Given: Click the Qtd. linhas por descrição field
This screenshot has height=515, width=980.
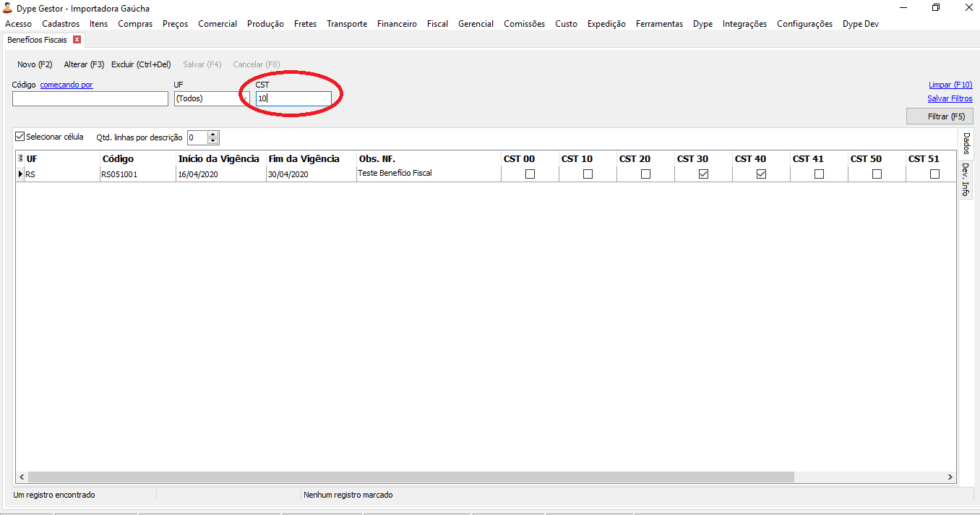Looking at the screenshot, I should [x=197, y=137].
